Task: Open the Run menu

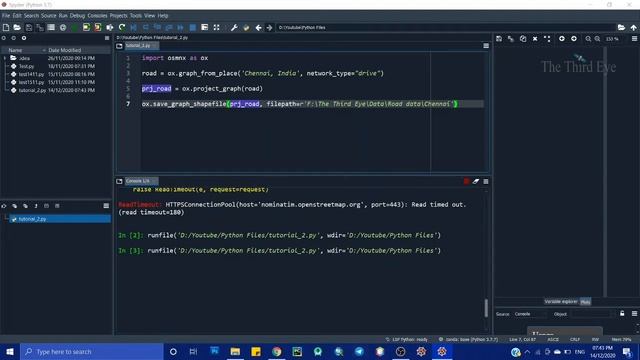Action: click(x=63, y=16)
